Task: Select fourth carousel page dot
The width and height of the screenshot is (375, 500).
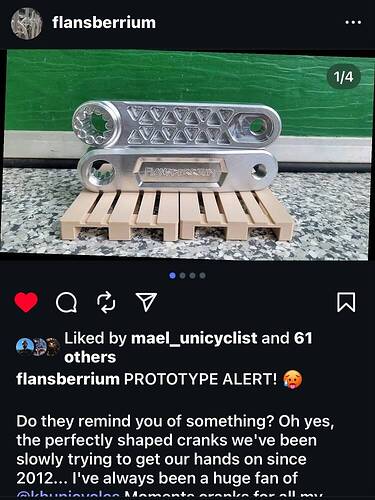Action: (202, 276)
